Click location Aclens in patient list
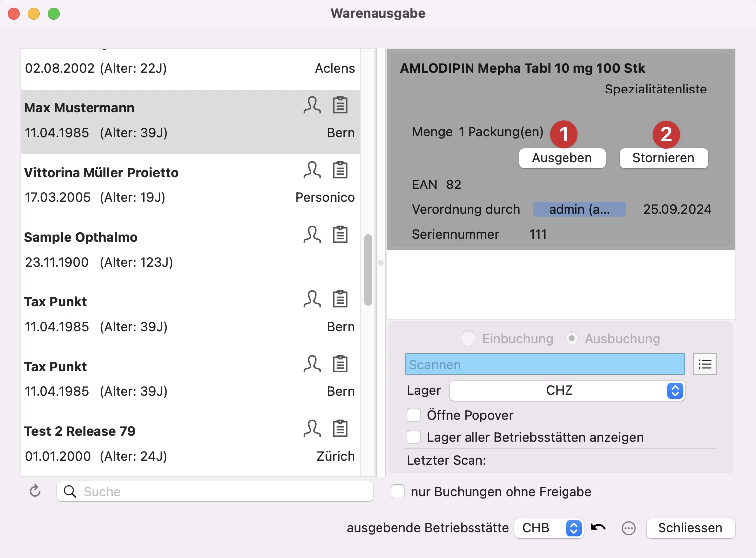 tap(335, 68)
